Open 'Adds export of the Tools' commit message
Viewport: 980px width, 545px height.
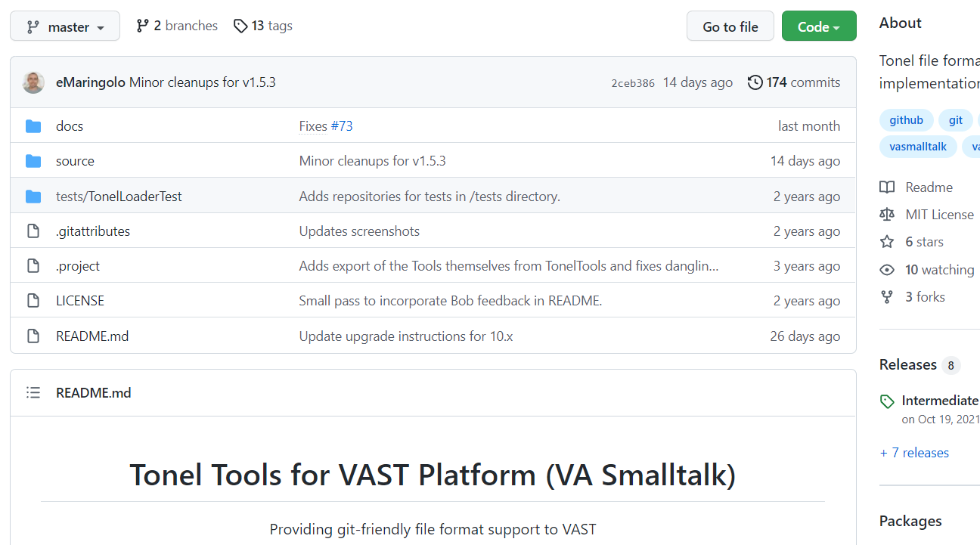click(509, 266)
